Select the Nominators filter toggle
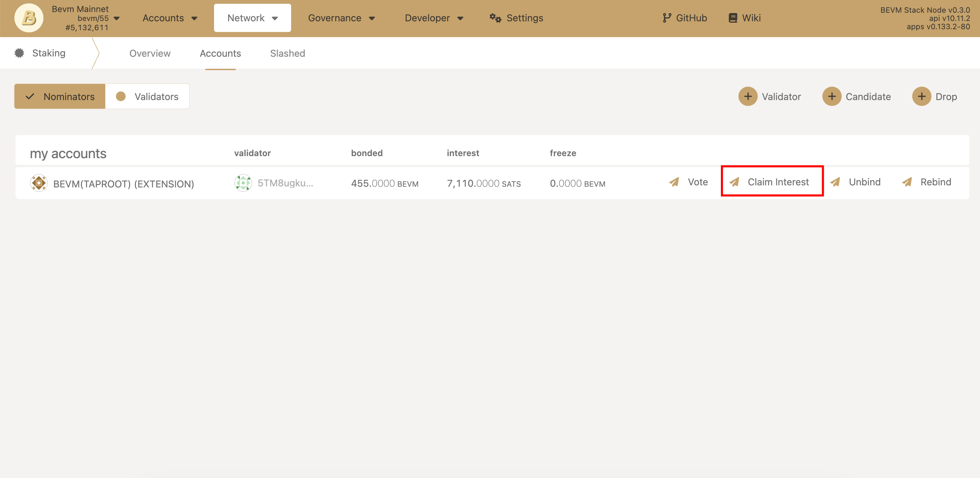 tap(60, 97)
